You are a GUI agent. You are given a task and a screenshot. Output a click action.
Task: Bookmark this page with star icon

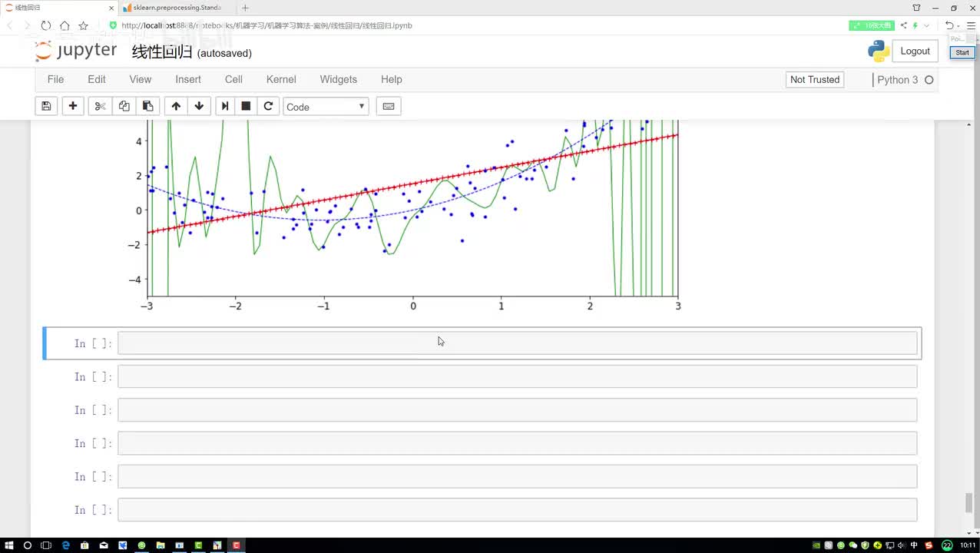83,25
